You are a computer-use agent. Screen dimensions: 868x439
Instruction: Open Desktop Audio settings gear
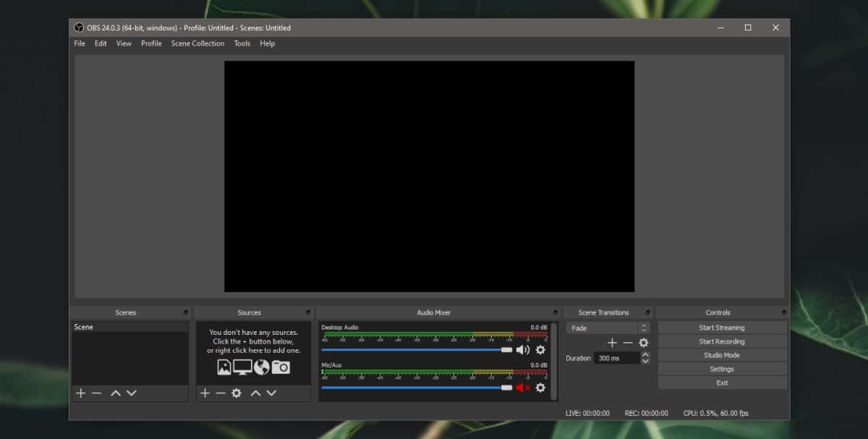coord(540,350)
